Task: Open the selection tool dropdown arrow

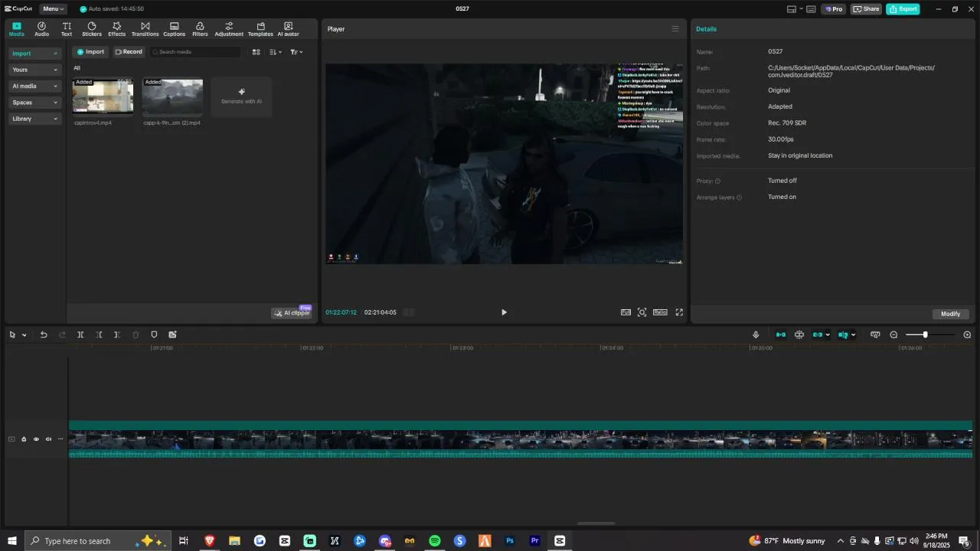Action: pos(24,335)
